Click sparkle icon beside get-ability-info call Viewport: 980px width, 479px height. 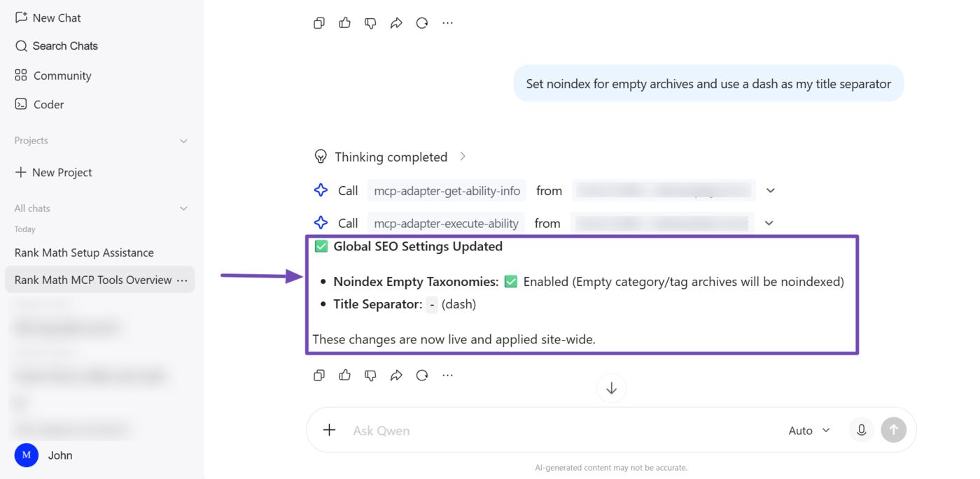tap(321, 190)
